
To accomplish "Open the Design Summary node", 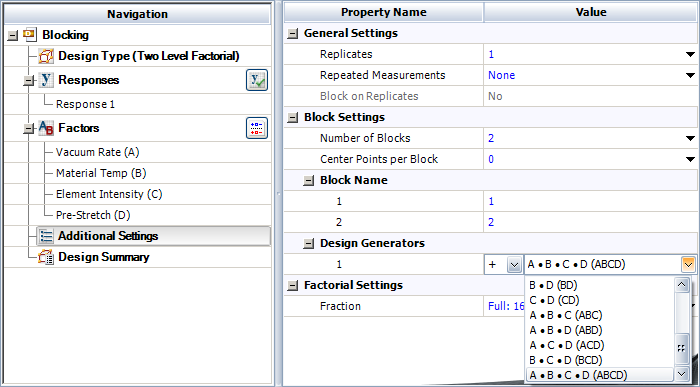I will (104, 257).
